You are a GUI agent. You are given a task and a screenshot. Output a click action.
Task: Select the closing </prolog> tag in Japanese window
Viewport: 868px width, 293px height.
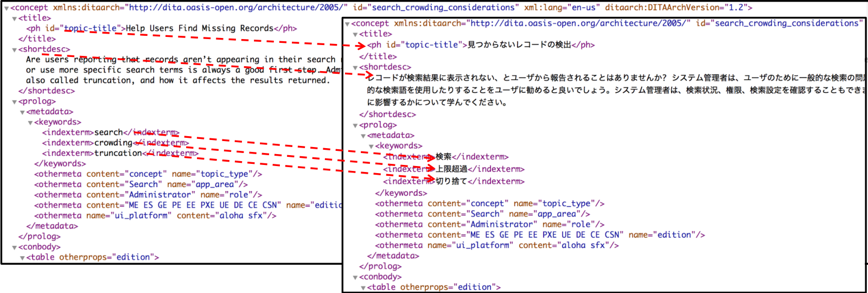380,266
